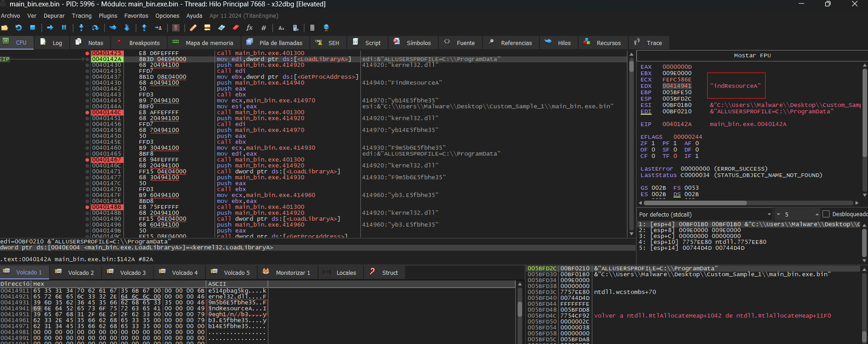The image size is (868, 344).
Task: Toggle the red breakpoint at address 0040144C
Action: [x=87, y=112]
